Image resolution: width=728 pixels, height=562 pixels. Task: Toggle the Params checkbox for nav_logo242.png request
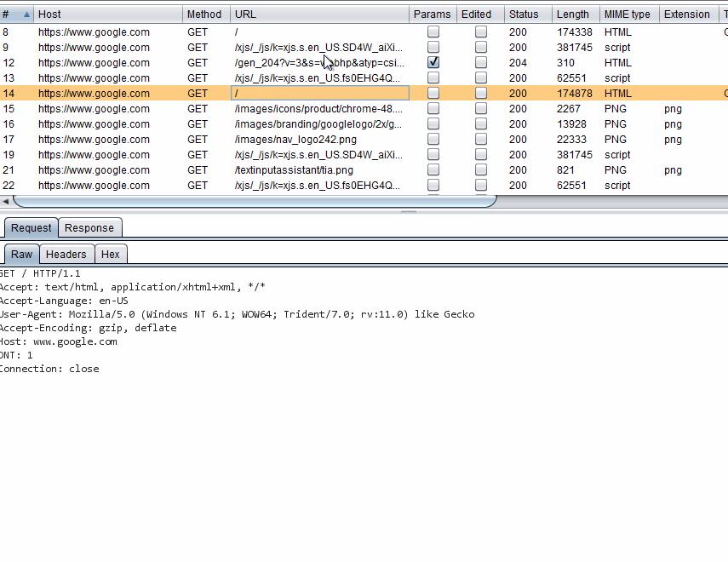(x=433, y=139)
